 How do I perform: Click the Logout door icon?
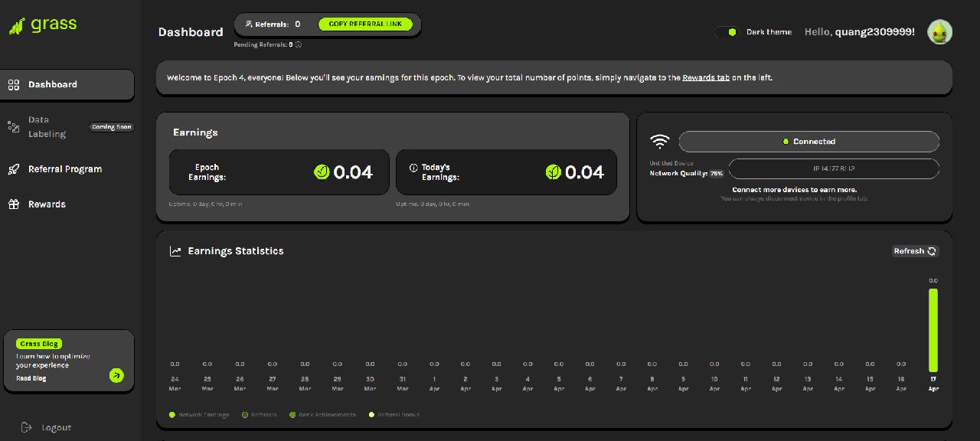(x=27, y=427)
